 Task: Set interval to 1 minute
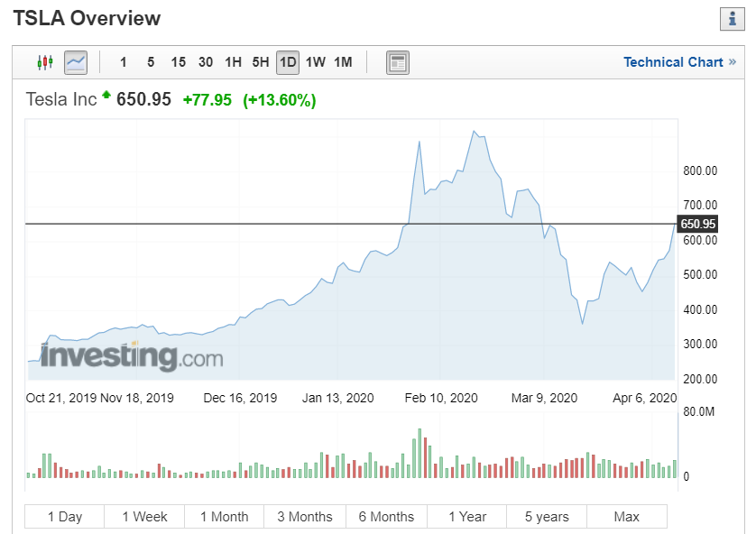coord(124,62)
